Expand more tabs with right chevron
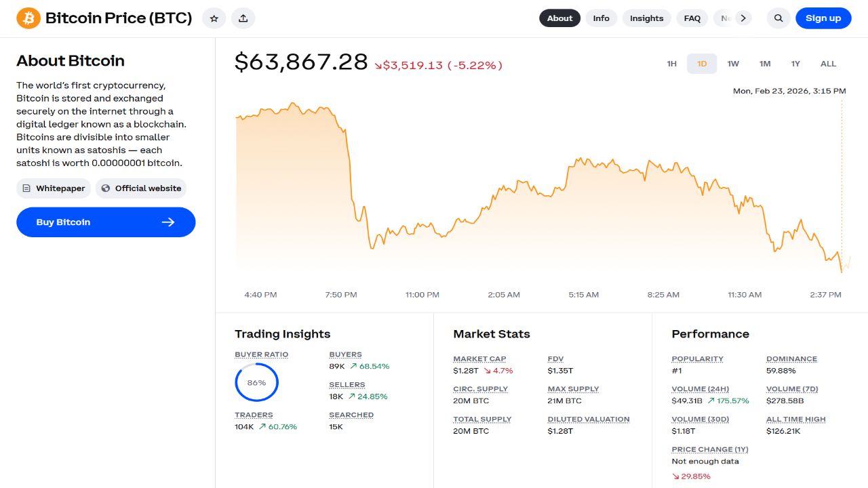The width and height of the screenshot is (868, 488). [x=744, y=18]
